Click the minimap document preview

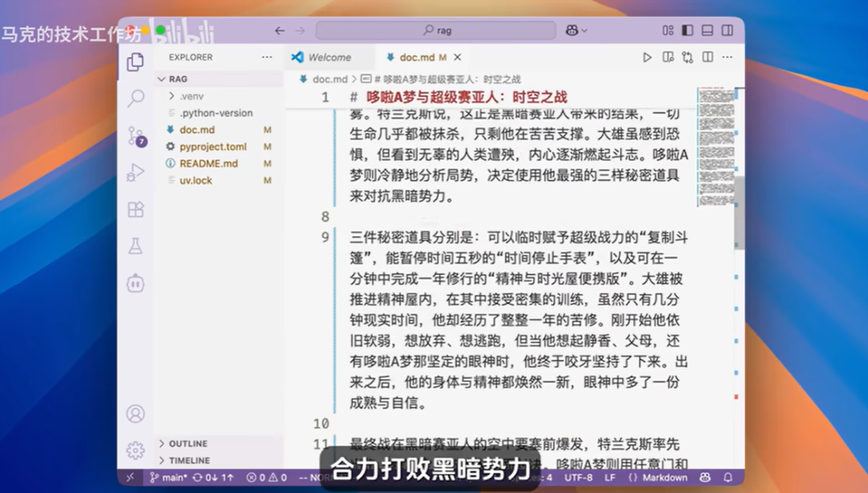[x=715, y=147]
